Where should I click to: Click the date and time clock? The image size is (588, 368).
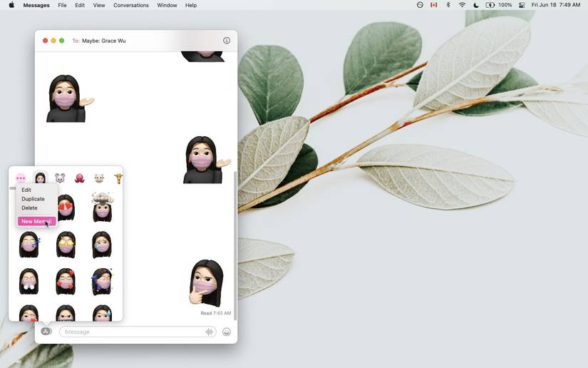tap(556, 5)
